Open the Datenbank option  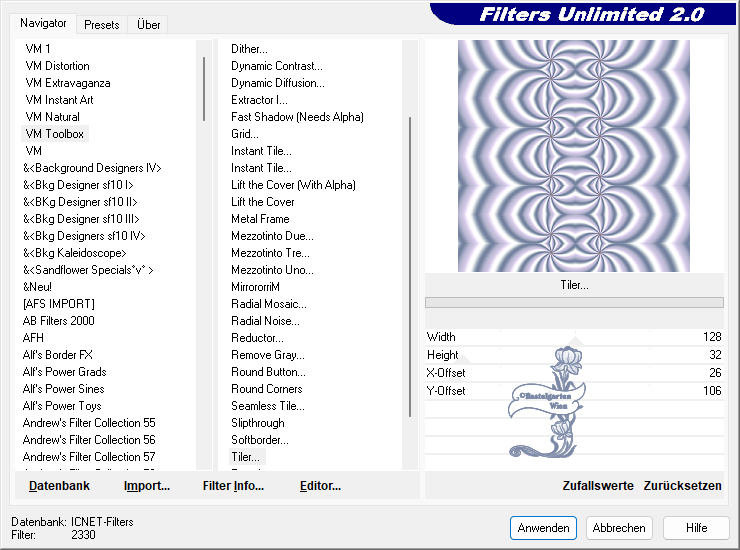[59, 486]
